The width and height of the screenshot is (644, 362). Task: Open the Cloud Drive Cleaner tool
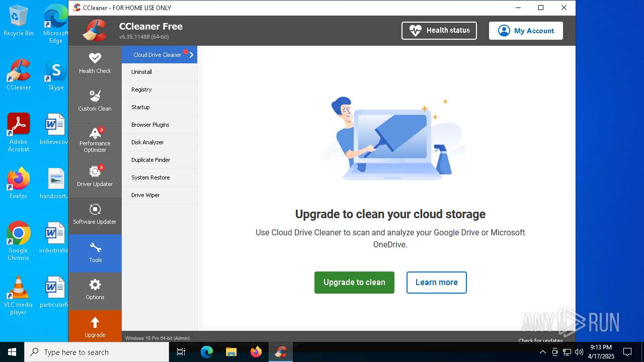[159, 55]
